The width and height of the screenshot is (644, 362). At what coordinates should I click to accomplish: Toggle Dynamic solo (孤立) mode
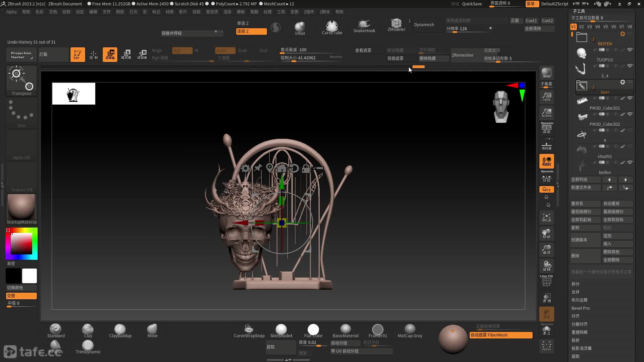(x=546, y=329)
